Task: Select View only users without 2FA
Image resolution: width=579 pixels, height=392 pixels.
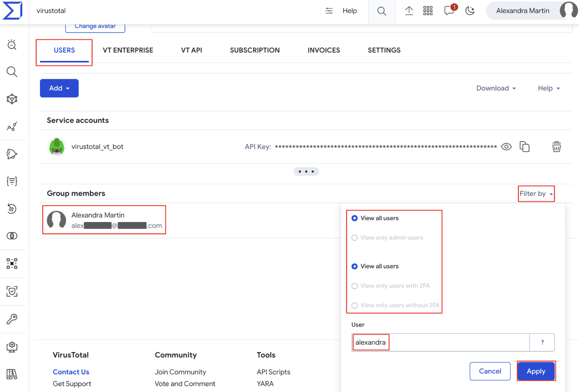Action: pyautogui.click(x=355, y=306)
